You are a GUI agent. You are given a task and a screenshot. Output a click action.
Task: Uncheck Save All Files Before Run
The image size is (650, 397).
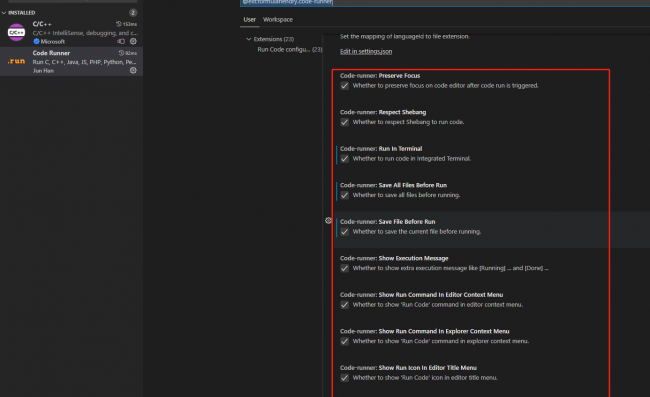click(344, 195)
